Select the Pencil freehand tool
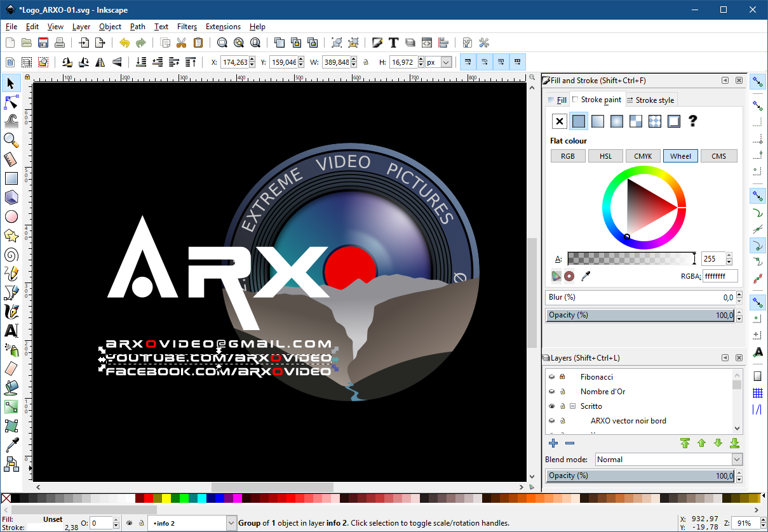Image resolution: width=768 pixels, height=532 pixels. click(x=11, y=274)
